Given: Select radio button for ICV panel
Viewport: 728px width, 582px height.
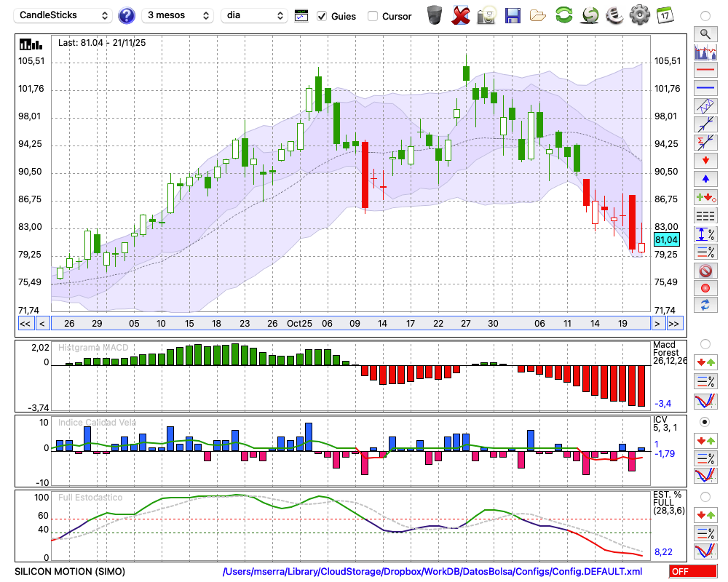Looking at the screenshot, I should point(705,422).
